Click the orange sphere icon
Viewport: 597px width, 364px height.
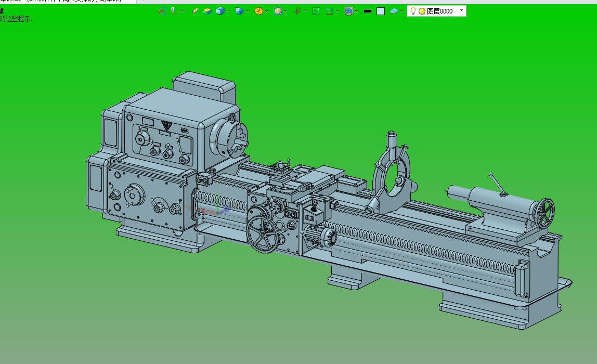[258, 11]
